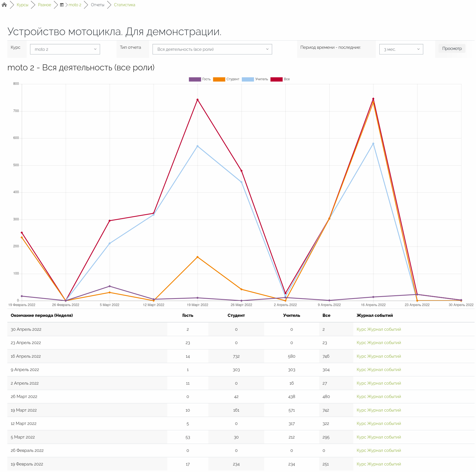Go to Разное breadcrumb category
The height and width of the screenshot is (472, 476).
[45, 5]
